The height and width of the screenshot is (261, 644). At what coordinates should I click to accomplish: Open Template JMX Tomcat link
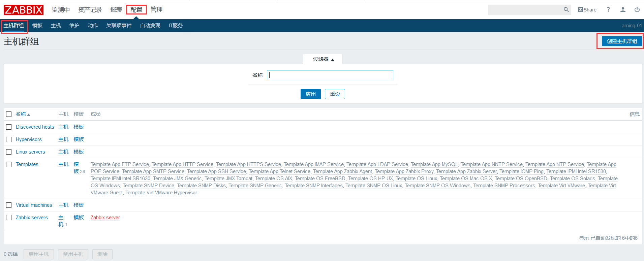pyautogui.click(x=228, y=178)
